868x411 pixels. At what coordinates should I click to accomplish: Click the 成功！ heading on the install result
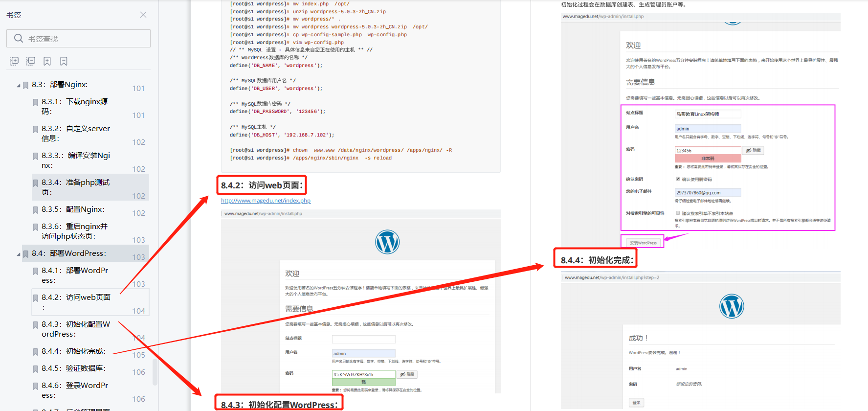tap(638, 338)
